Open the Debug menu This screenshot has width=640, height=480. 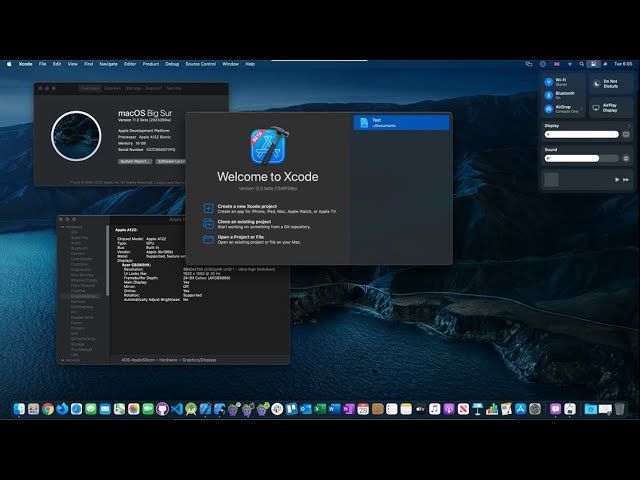(x=172, y=64)
